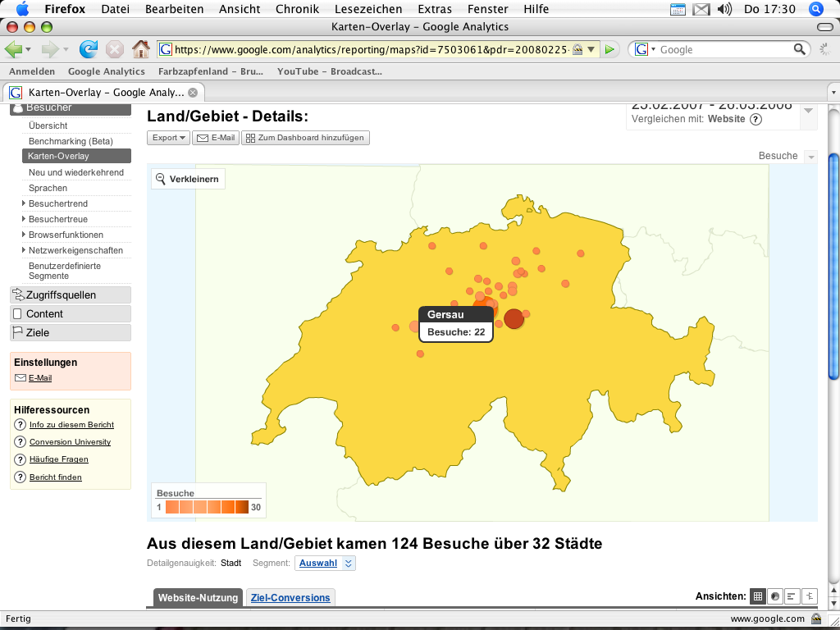840x630 pixels.
Task: Click Zum Dashboard hinzufügen
Action: click(305, 138)
